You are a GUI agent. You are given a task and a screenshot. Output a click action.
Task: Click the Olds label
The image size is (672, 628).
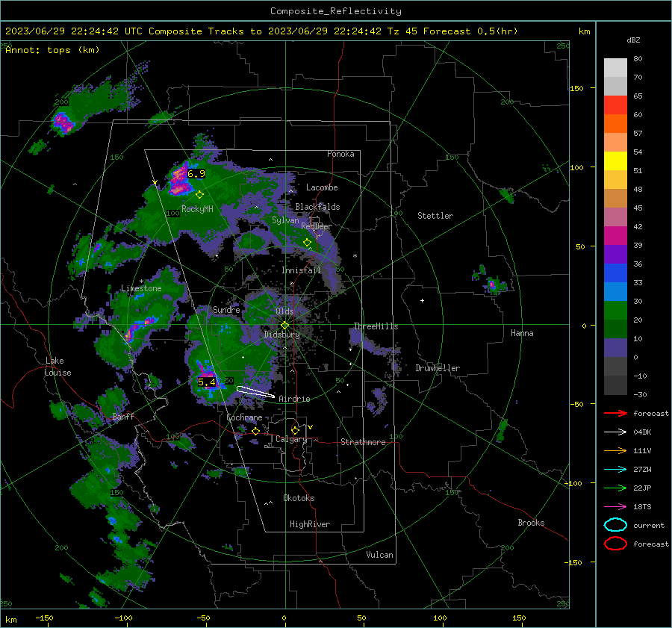tap(284, 311)
